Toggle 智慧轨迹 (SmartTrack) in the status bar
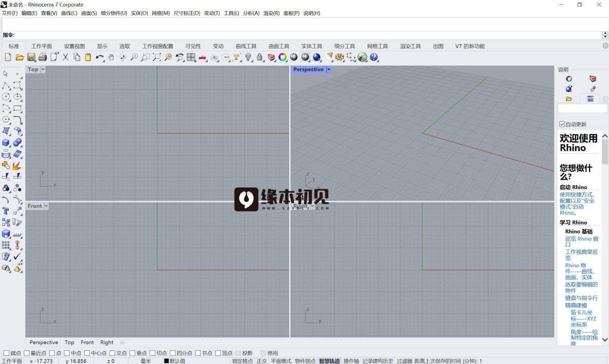Viewport: 609px width, 364px height. pos(329,361)
